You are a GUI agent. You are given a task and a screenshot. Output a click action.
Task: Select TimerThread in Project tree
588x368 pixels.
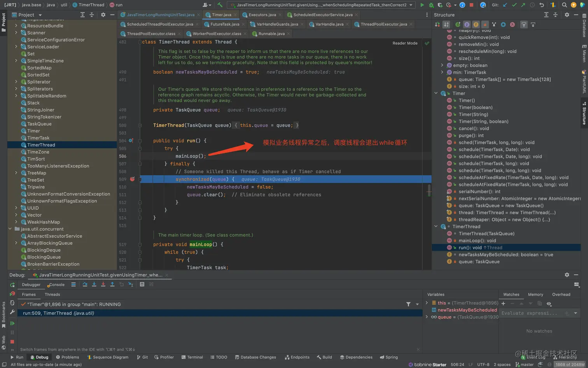[x=41, y=145]
